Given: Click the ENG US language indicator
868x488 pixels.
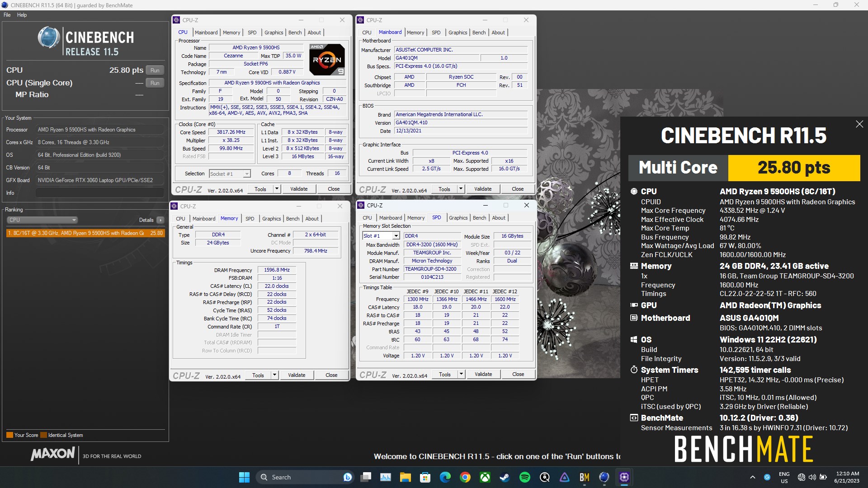Looking at the screenshot, I should pyautogui.click(x=784, y=478).
